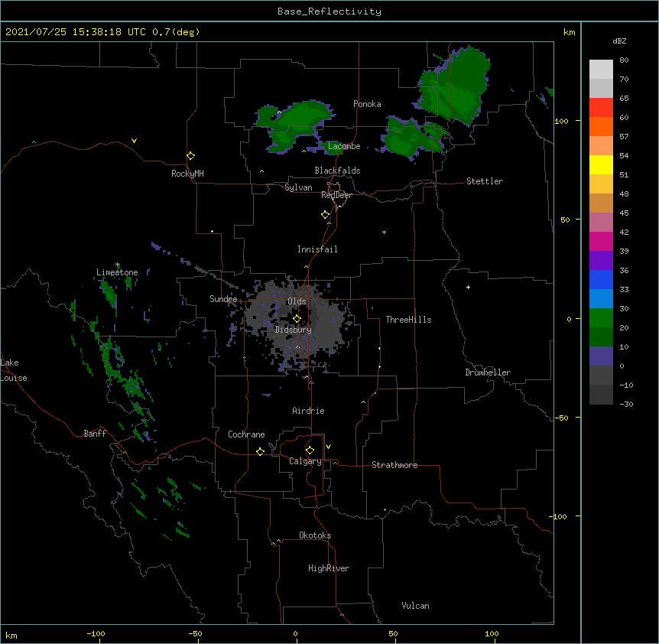
Task: Click the white asterisk marker east of Innisfail
Action: coord(384,233)
